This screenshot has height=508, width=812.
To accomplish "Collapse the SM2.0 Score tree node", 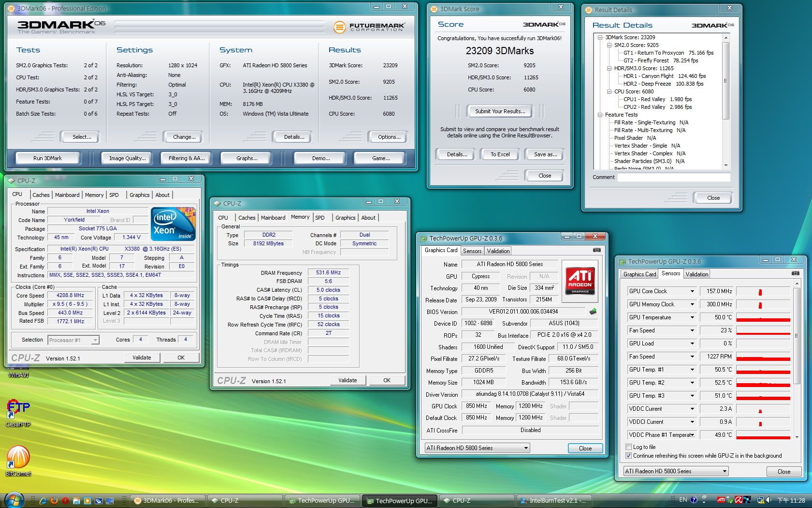I will tap(609, 45).
